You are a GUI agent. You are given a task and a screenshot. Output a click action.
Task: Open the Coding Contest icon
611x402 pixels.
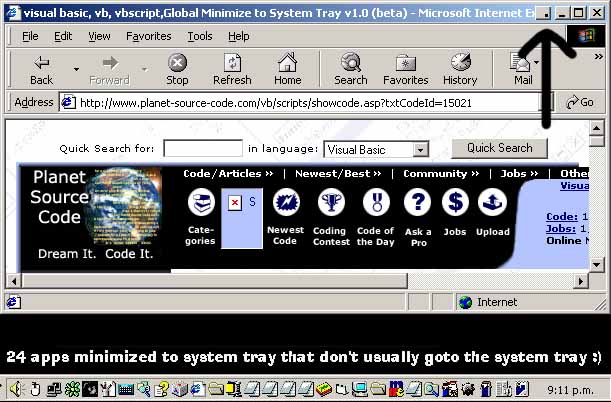[330, 205]
